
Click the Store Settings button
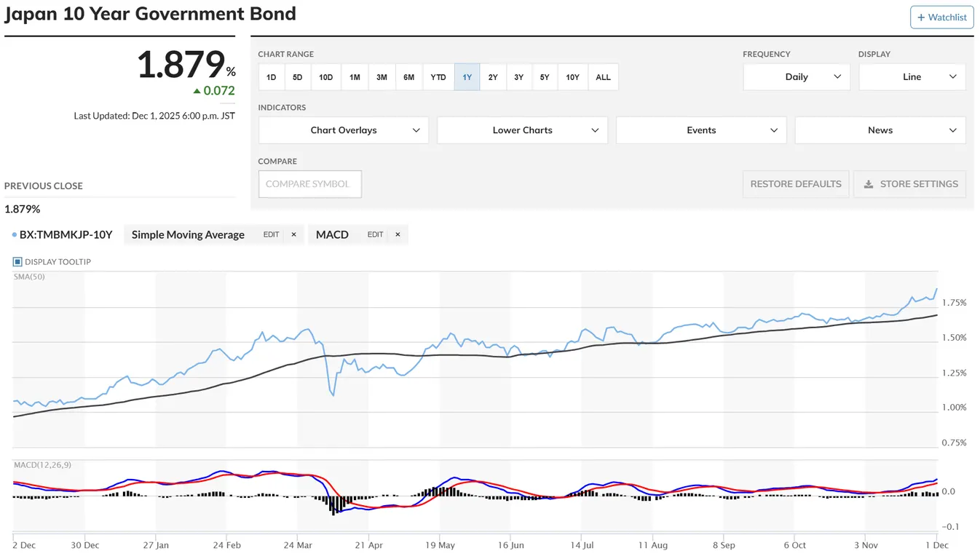(x=910, y=184)
